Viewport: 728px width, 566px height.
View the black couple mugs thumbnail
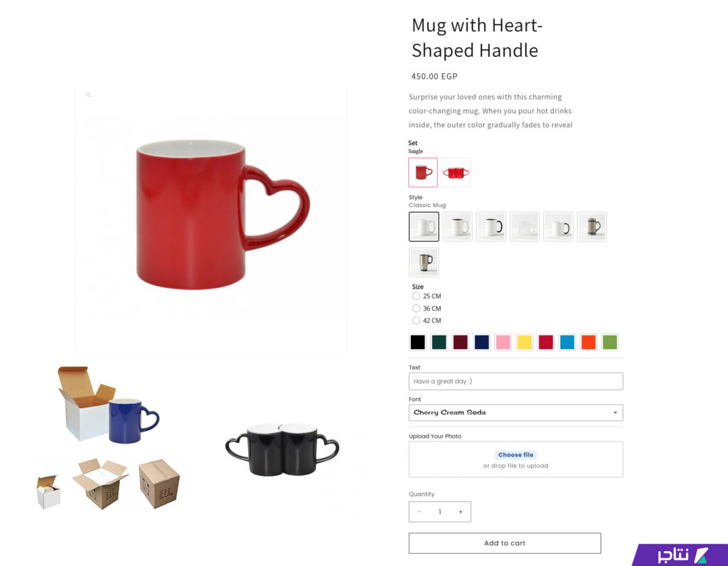pos(282,449)
